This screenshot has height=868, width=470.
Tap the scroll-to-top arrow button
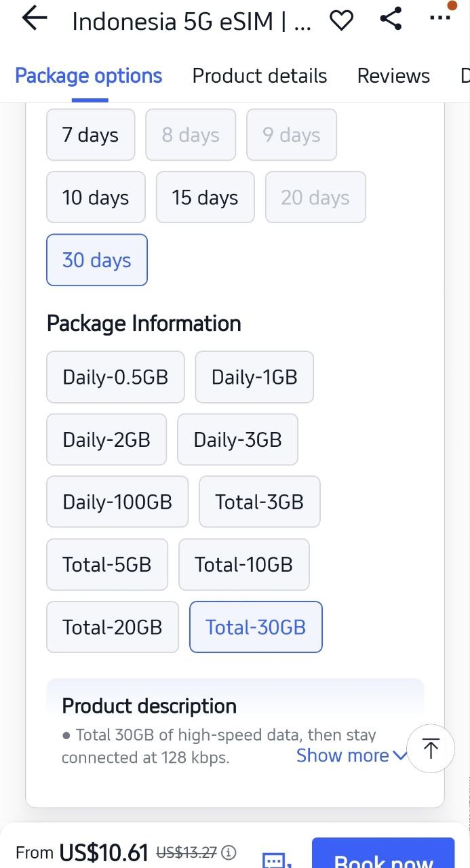(431, 749)
